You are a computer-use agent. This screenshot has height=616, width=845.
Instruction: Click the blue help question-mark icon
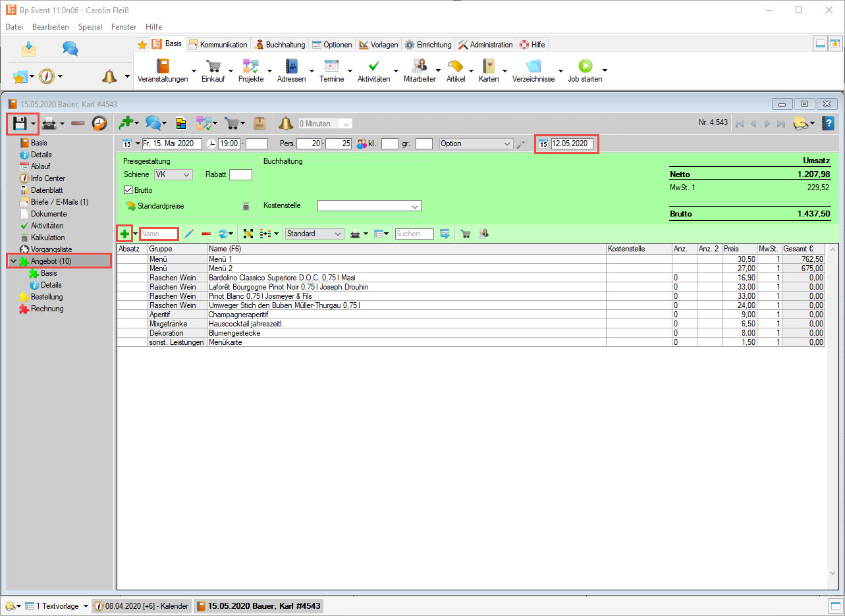(x=829, y=123)
